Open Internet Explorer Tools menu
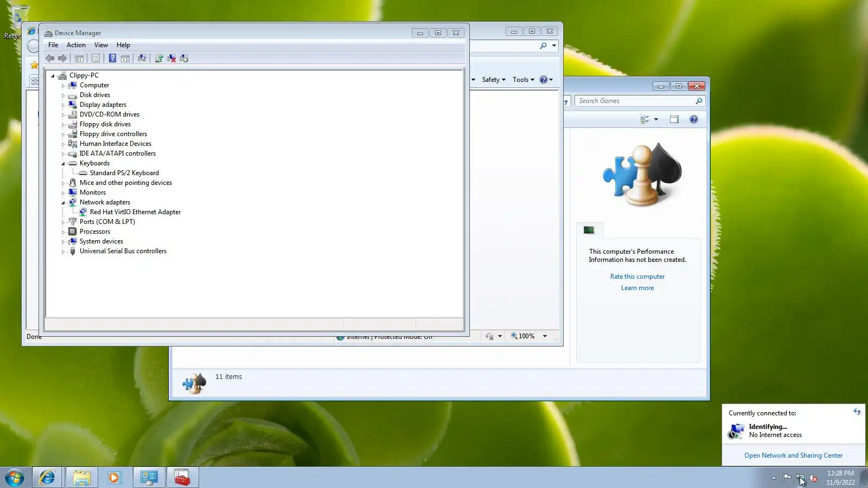 pyautogui.click(x=524, y=80)
